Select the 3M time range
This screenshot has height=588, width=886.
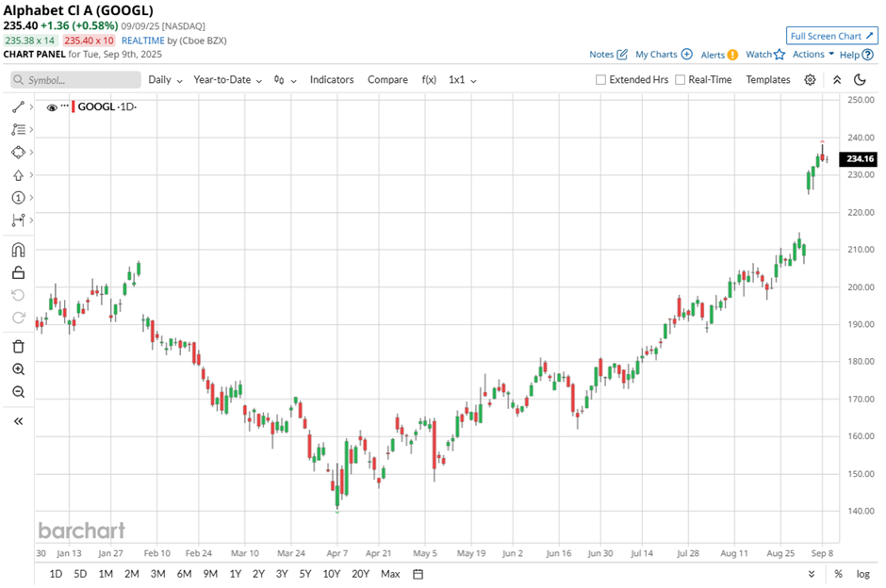[157, 574]
